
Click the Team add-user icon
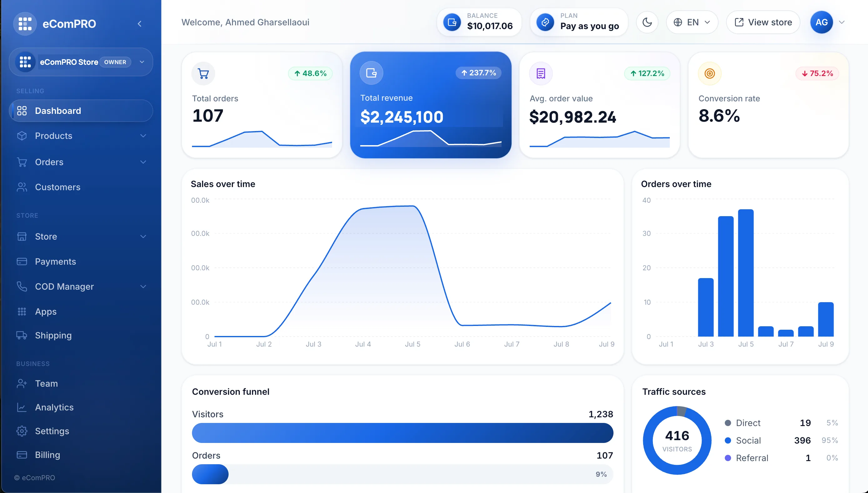pyautogui.click(x=22, y=383)
